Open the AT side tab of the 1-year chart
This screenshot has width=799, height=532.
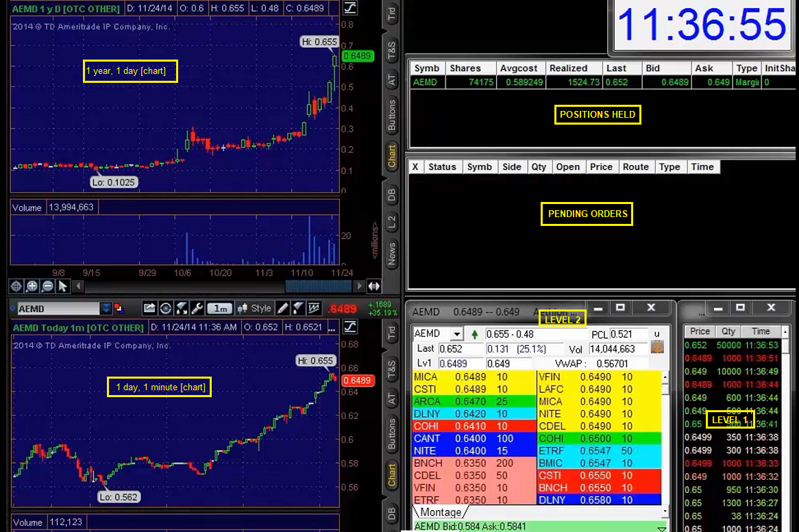391,80
